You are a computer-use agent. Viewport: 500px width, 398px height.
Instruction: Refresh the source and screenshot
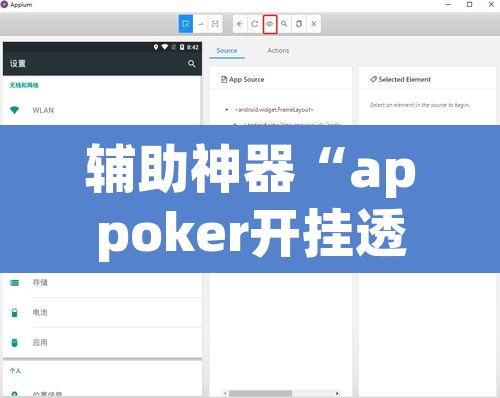pyautogui.click(x=255, y=24)
